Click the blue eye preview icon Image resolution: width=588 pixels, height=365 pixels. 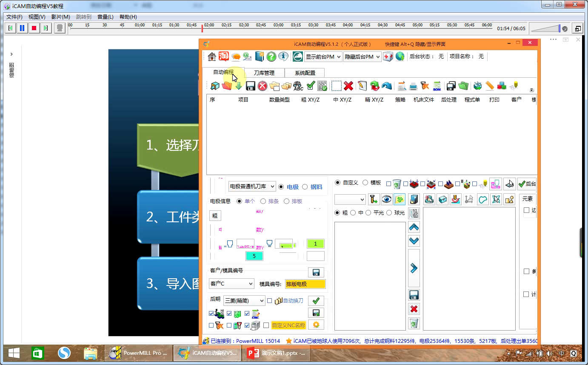tap(386, 199)
